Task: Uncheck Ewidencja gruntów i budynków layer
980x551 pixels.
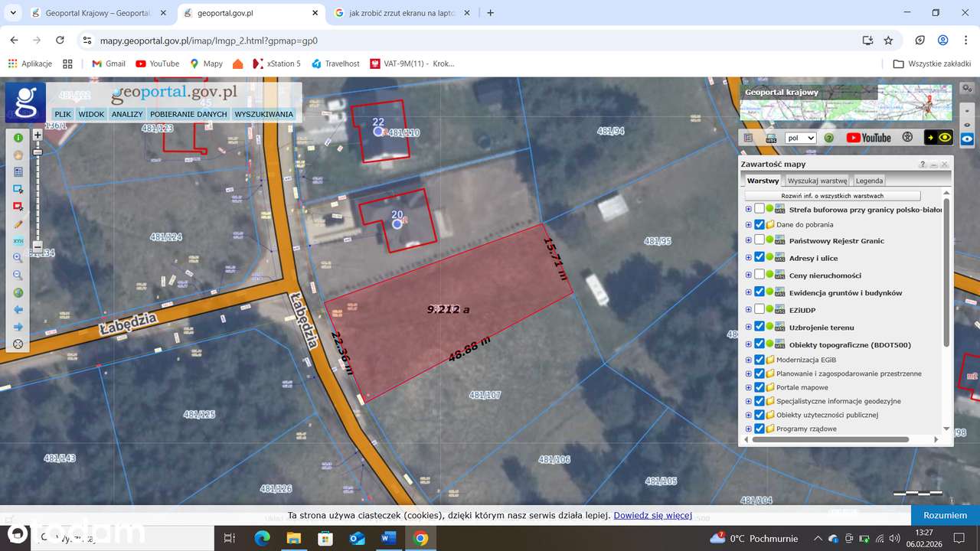Action: pos(759,292)
